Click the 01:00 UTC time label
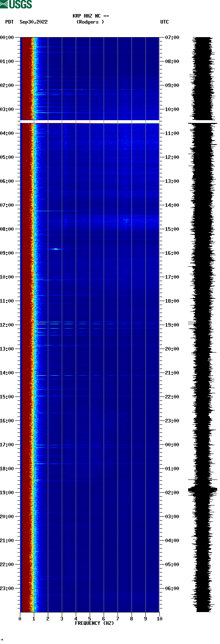Viewport: 220px width, 644px height. pyautogui.click(x=172, y=469)
